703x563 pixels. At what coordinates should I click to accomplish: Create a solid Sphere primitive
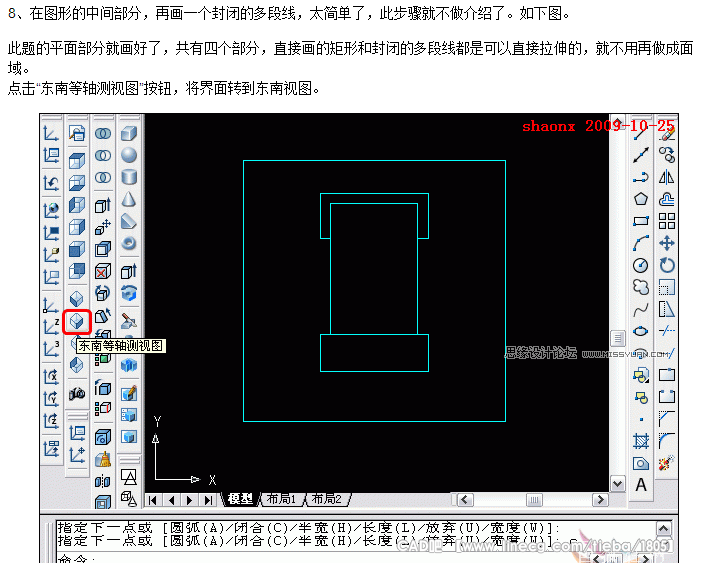click(129, 155)
